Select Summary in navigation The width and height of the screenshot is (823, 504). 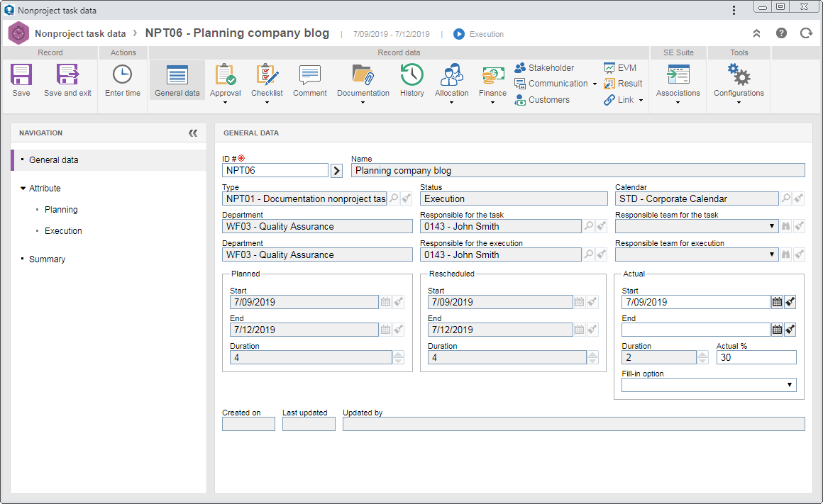(48, 259)
